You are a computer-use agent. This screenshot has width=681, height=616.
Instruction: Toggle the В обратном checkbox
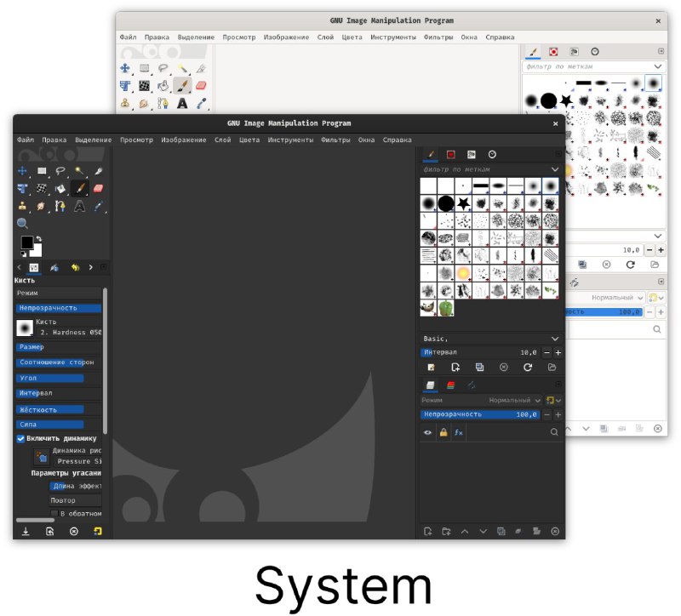point(54,514)
